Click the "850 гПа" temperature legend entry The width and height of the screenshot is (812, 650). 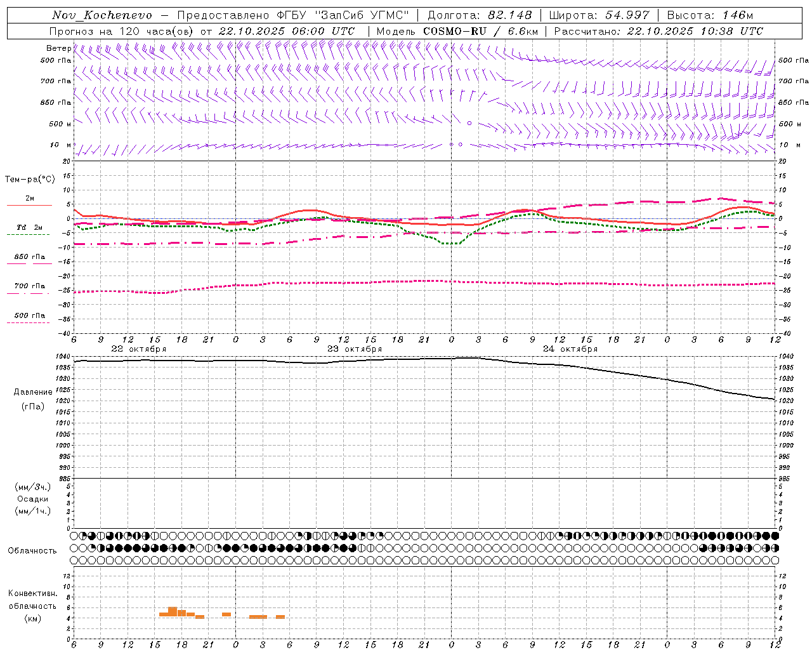[30, 257]
